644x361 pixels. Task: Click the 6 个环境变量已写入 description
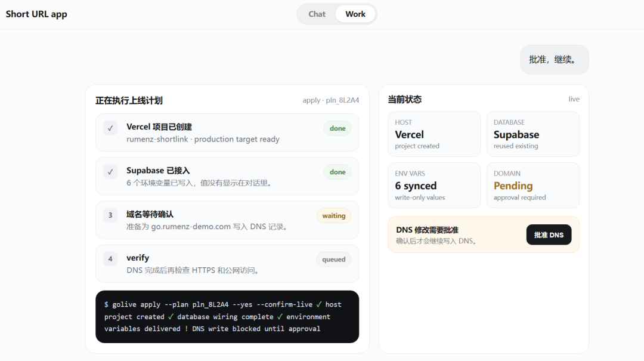(x=200, y=183)
